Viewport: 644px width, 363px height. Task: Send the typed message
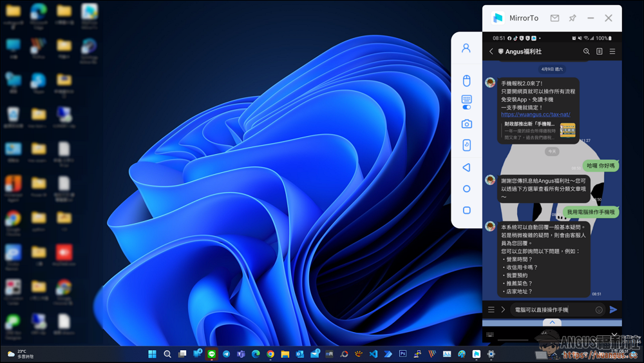(x=613, y=309)
